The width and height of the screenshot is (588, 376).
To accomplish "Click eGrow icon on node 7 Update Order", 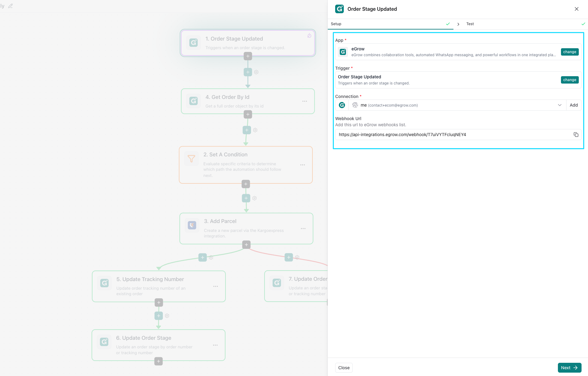I will click(277, 283).
